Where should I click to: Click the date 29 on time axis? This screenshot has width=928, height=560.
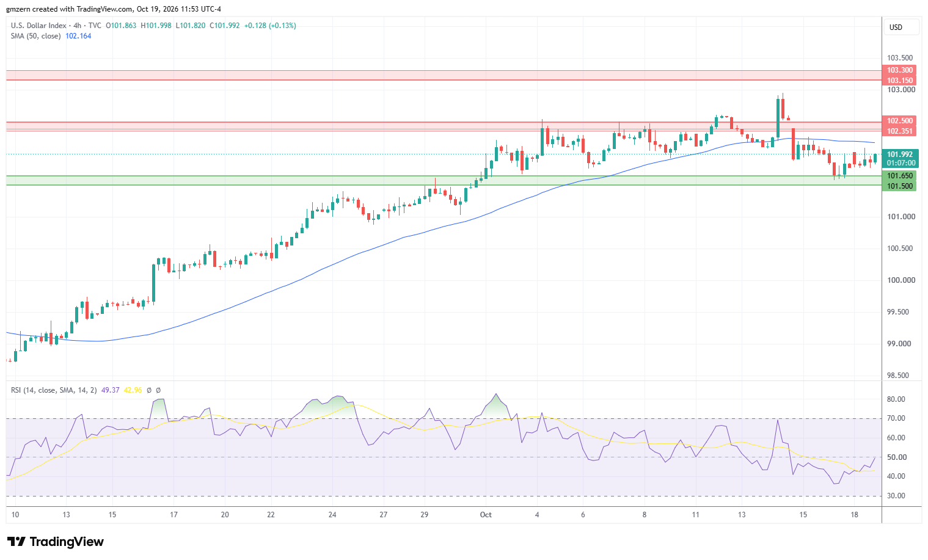tap(425, 515)
